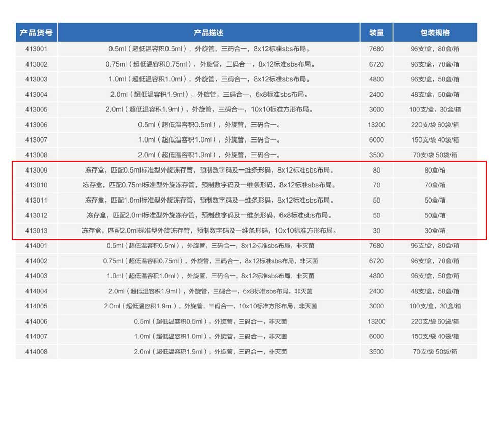
Task: Click the description of product 413004
Action: click(209, 95)
